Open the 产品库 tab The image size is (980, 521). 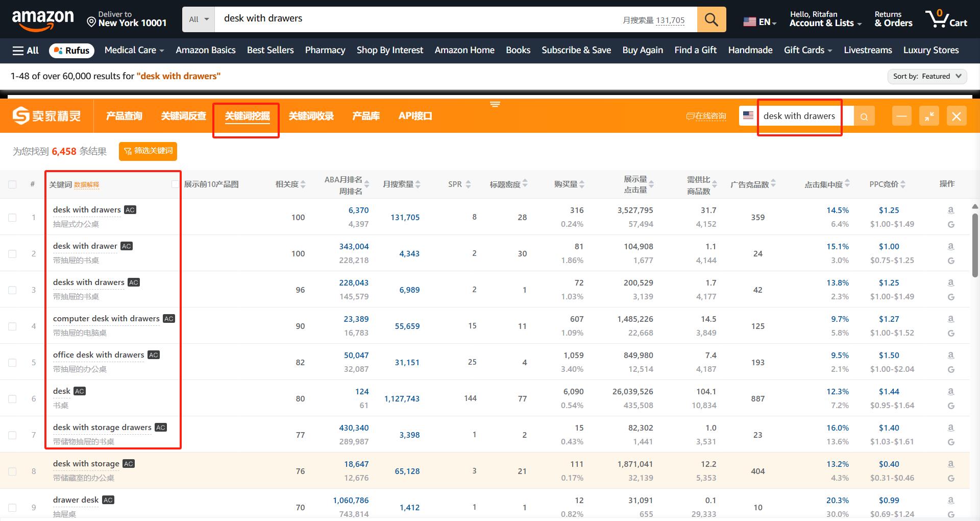point(366,116)
